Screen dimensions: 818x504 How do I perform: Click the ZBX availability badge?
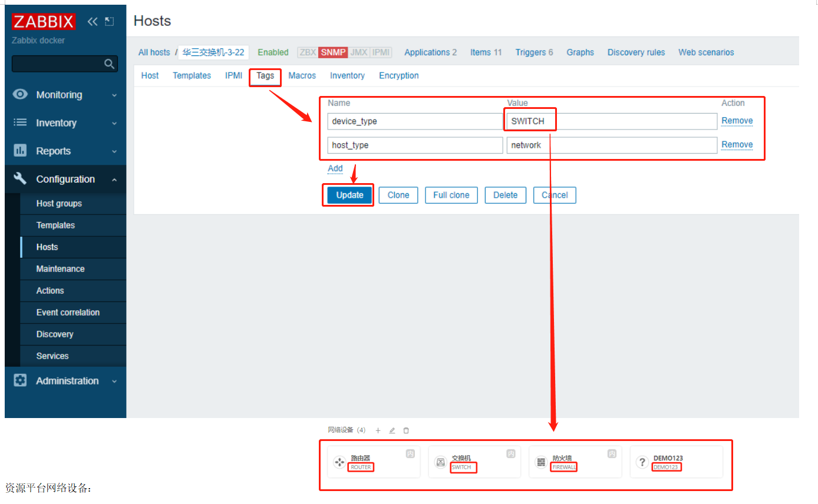(x=308, y=52)
